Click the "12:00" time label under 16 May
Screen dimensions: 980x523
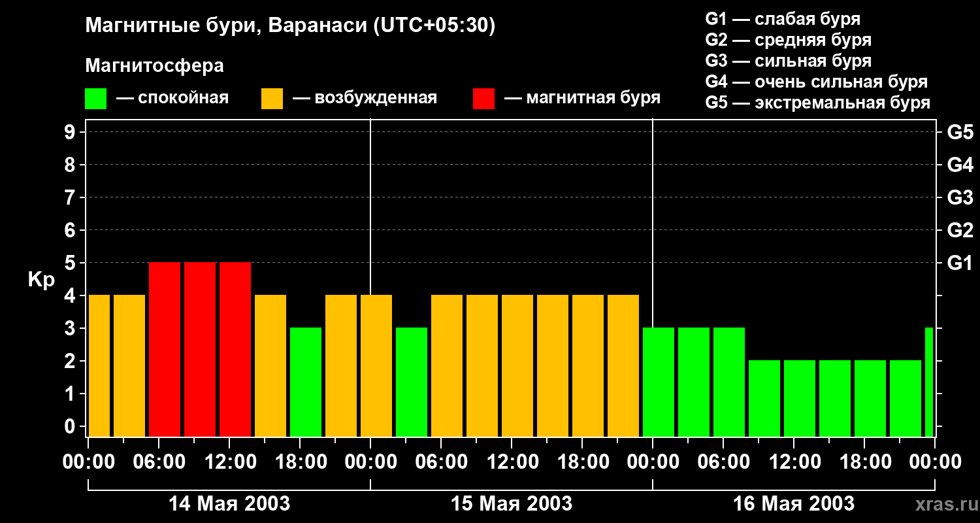point(793,462)
